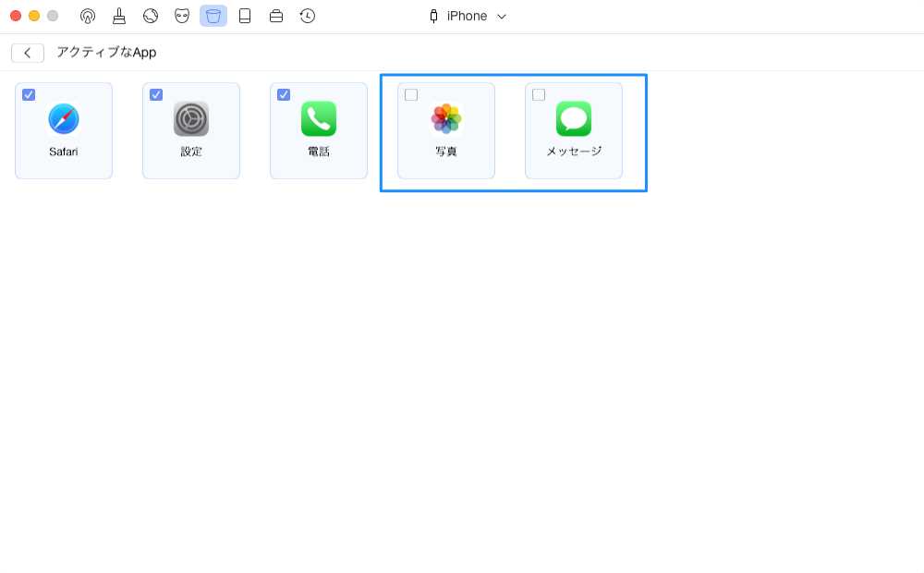Click the Safari compass app icon
Screen dimensions: 924x573
point(64,119)
